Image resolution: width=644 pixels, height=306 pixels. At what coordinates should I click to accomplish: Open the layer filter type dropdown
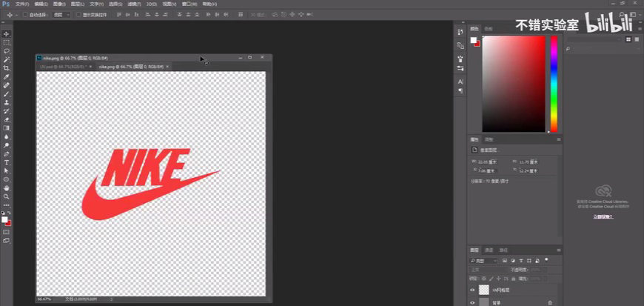[x=483, y=261]
